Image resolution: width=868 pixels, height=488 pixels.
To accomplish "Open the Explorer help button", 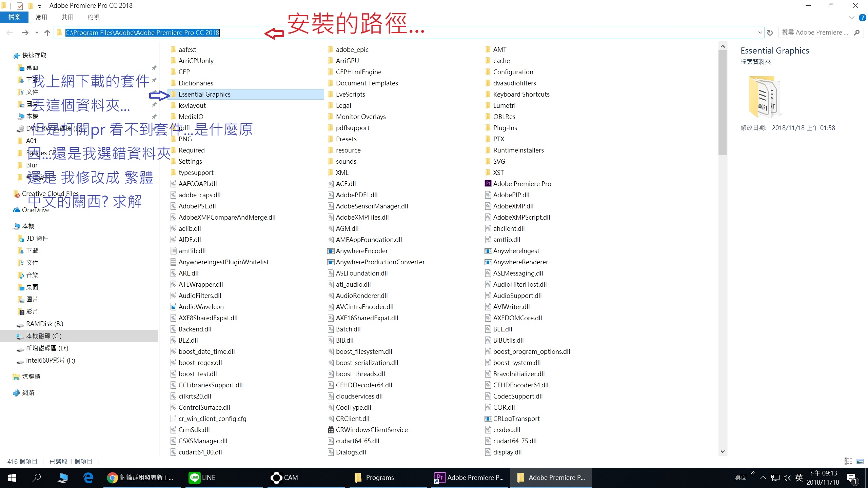I will (862, 17).
